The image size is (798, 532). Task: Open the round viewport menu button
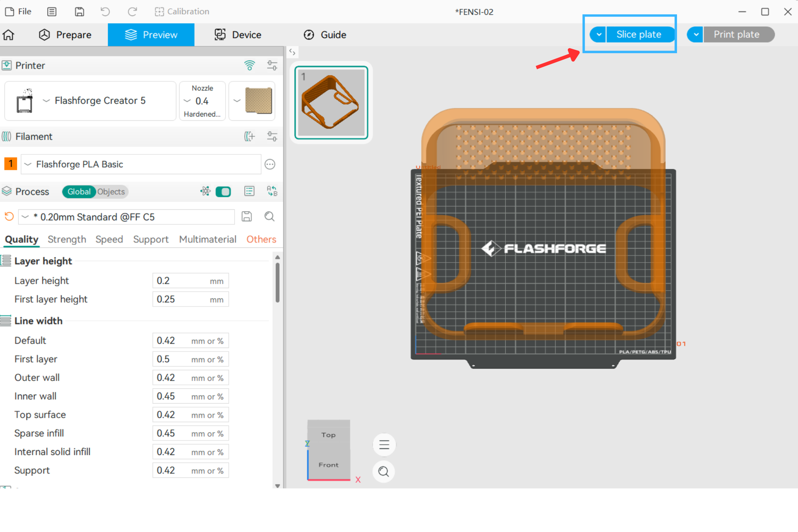pos(384,445)
